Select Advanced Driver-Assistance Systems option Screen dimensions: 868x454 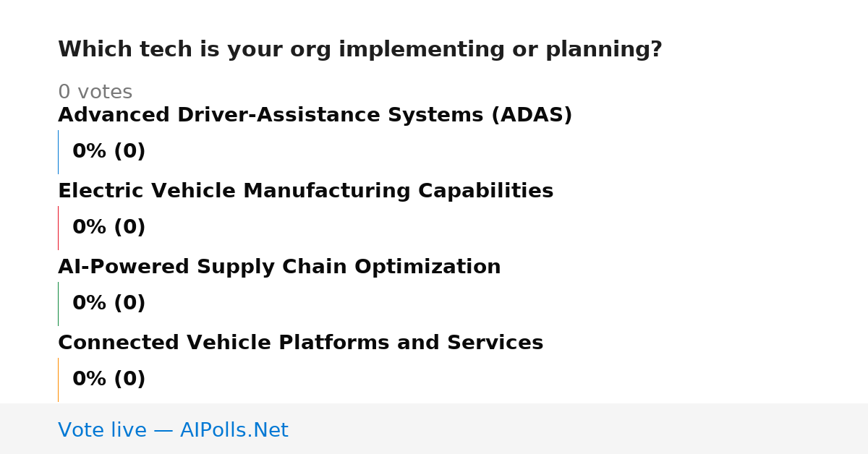pyautogui.click(x=315, y=116)
